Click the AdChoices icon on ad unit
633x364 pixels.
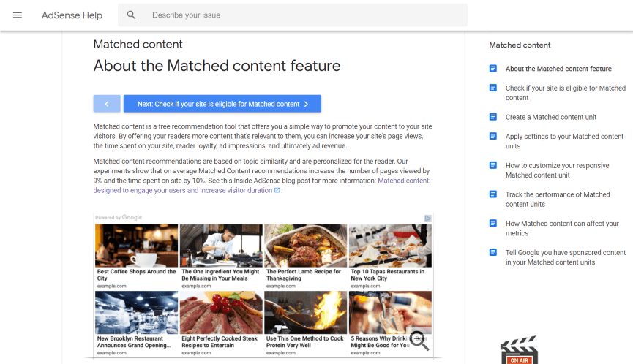coord(428,218)
